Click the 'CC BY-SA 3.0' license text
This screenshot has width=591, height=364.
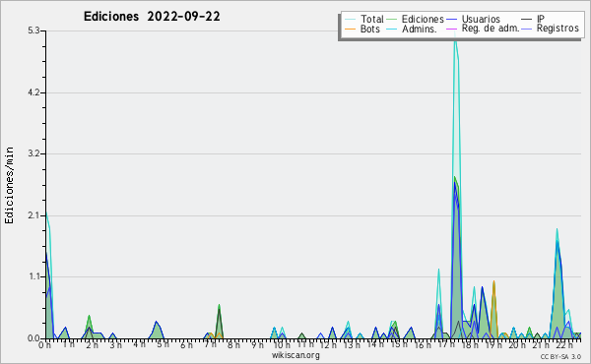(560, 357)
